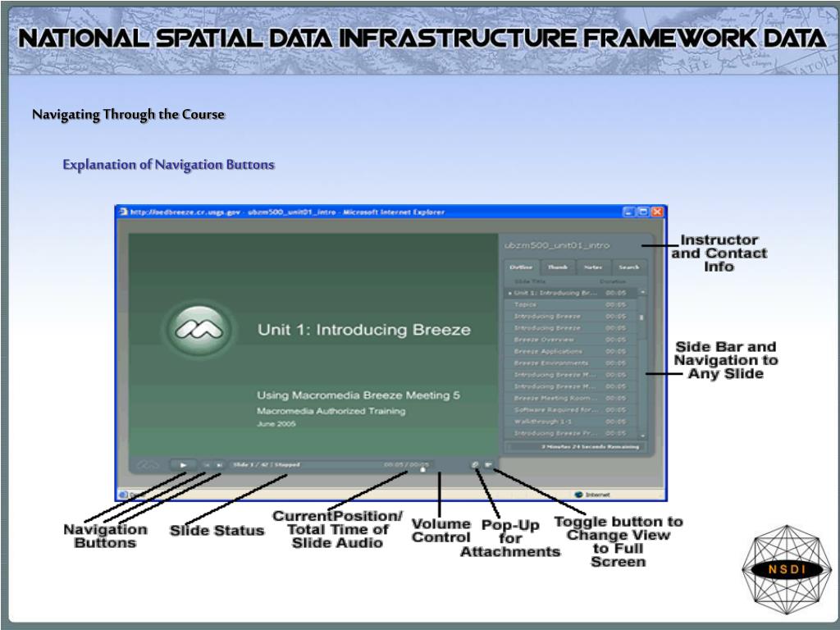Open the attachments pop-up paperclip icon
Viewport: 840px width, 630px height.
click(475, 465)
